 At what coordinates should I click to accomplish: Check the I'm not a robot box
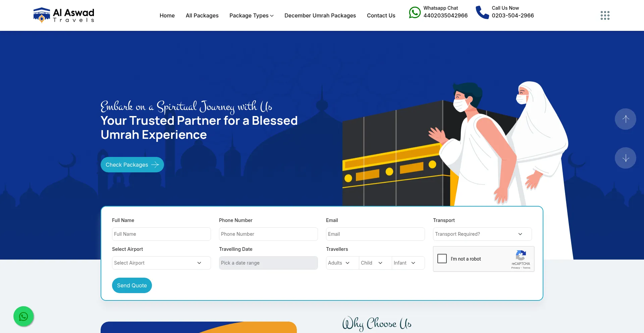click(x=442, y=259)
